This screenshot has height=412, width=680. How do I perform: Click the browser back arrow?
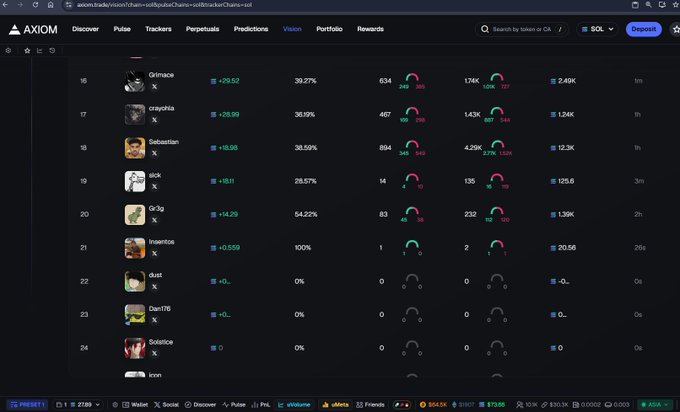click(x=5, y=5)
